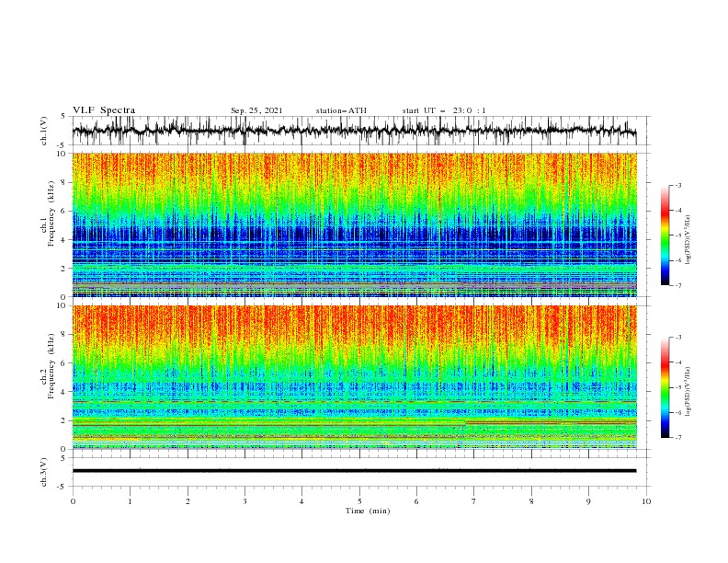
Task: Click the "-7" tick on ch.1 color bar
Action: 677,285
